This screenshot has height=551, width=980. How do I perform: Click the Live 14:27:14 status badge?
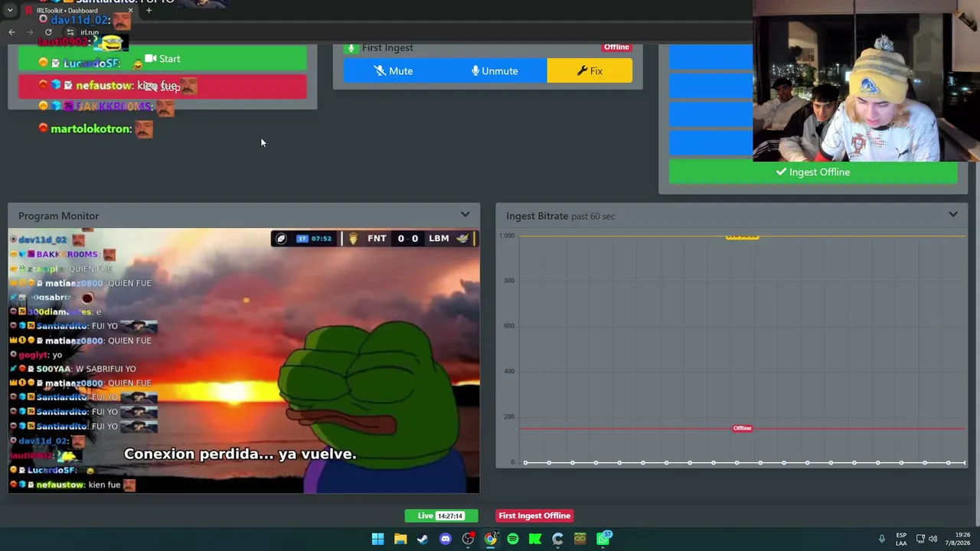point(441,516)
